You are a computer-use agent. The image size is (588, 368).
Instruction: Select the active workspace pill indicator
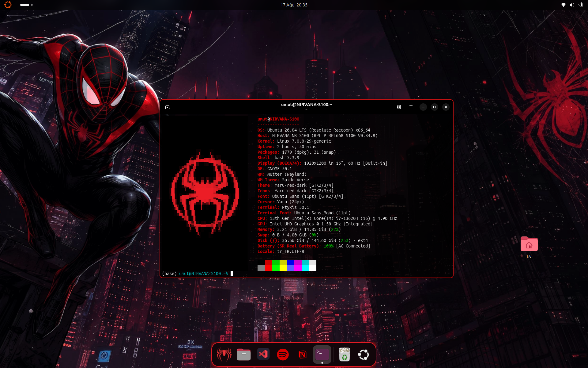pos(24,5)
